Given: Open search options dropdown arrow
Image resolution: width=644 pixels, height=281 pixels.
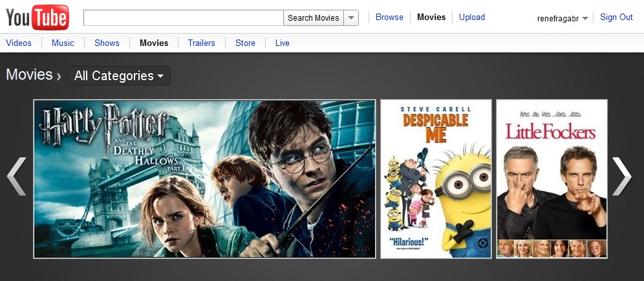Looking at the screenshot, I should click(351, 18).
